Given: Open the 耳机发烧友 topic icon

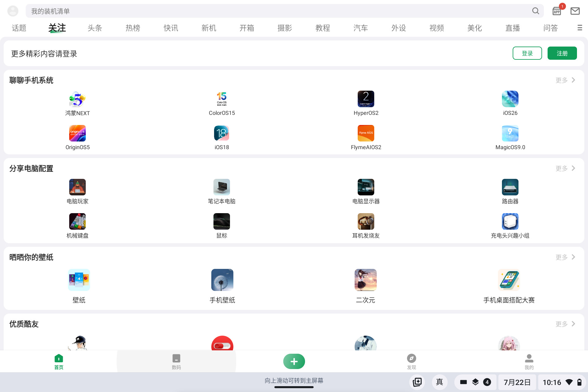Looking at the screenshot, I should (x=366, y=221).
